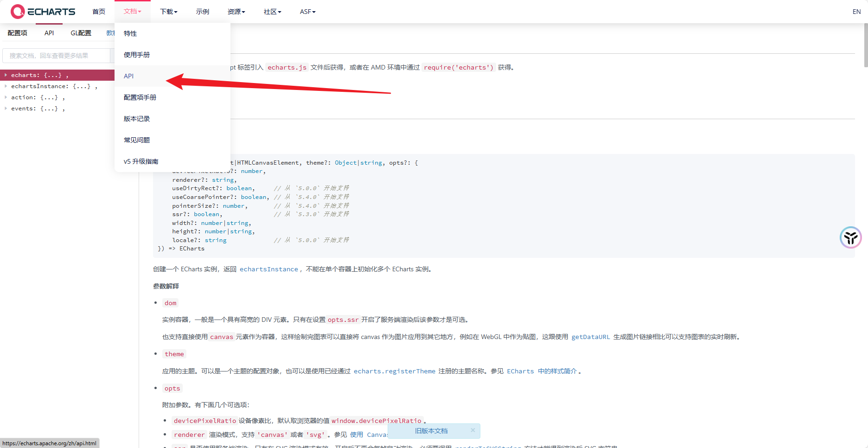Click the useCoarsePointer?: boolean code line
This screenshot has height=448, width=868.
pyautogui.click(x=221, y=197)
